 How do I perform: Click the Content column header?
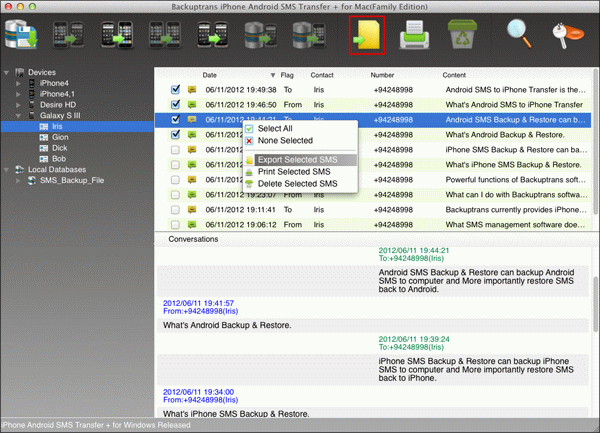[454, 75]
